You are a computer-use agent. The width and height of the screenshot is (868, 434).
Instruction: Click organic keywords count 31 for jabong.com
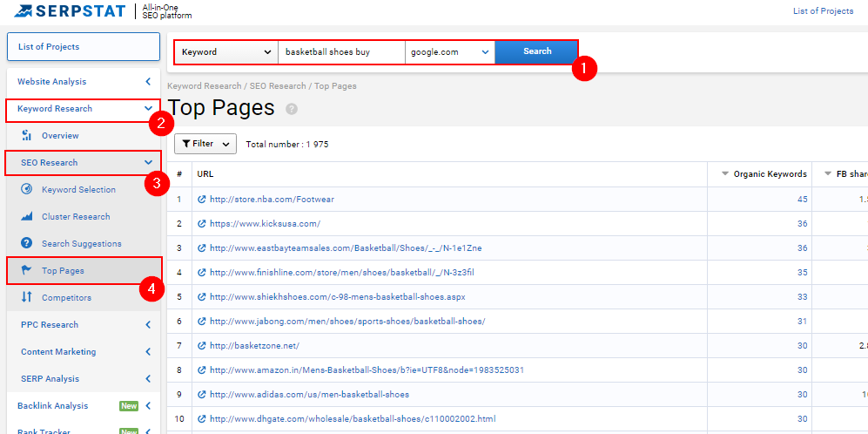[803, 321]
